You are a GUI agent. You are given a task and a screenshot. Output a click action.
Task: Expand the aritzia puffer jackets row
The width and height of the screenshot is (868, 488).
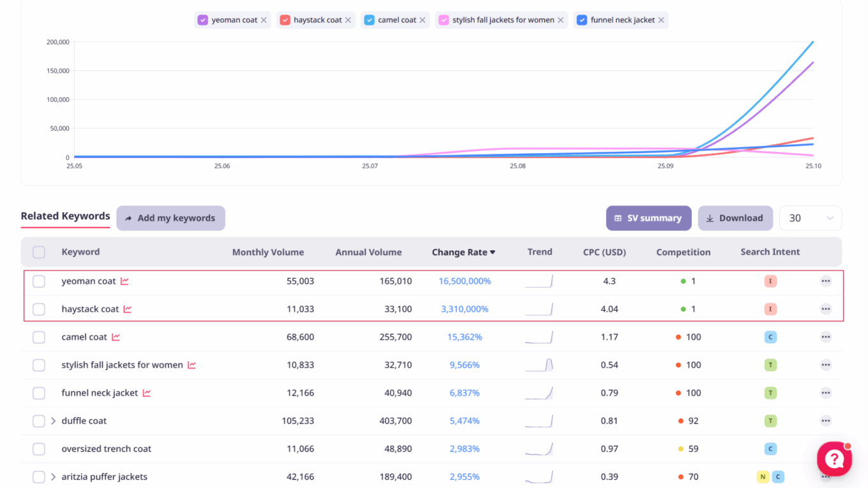54,477
